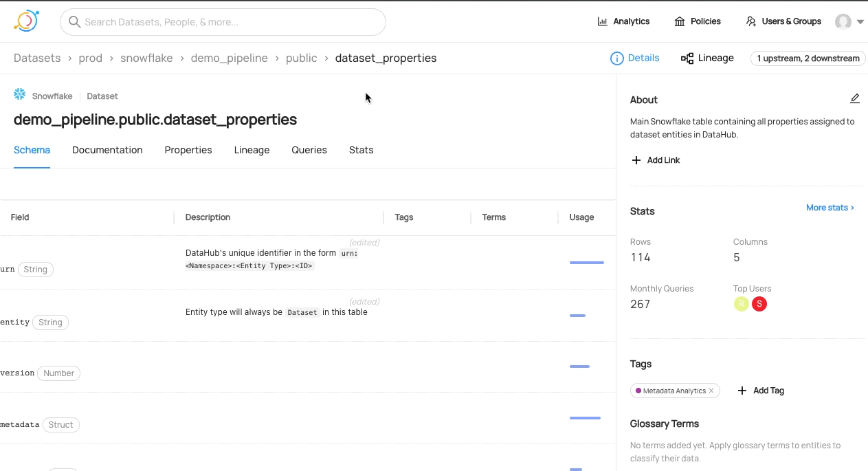Open the Queries tab

click(x=309, y=150)
